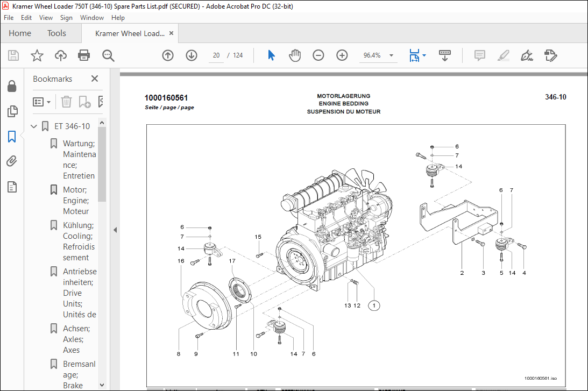Click part number 1000160561 heading

click(166, 98)
